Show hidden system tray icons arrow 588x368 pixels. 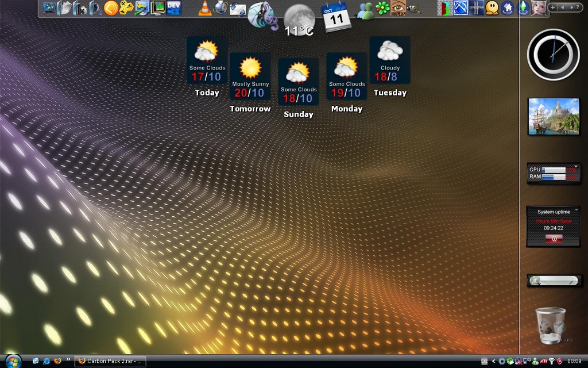click(493, 361)
